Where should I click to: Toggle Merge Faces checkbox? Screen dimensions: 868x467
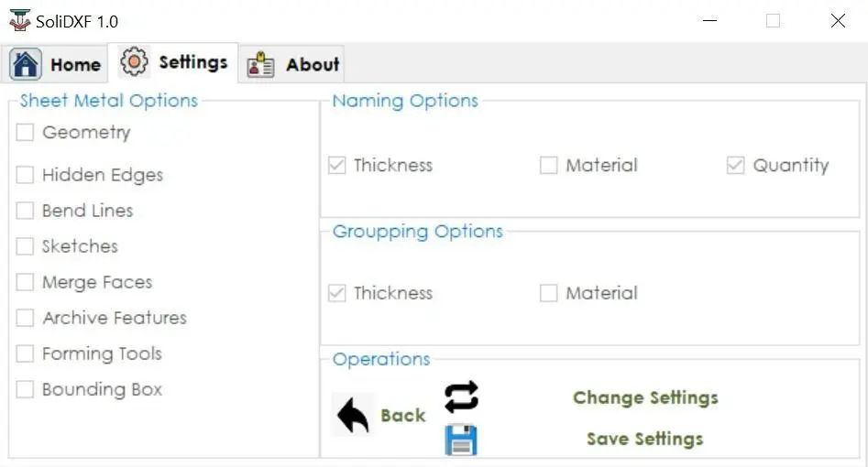click(x=26, y=282)
